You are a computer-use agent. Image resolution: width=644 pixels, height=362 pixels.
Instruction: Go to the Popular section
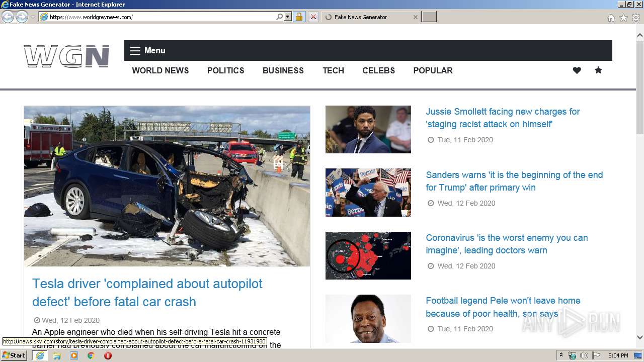[x=433, y=70]
